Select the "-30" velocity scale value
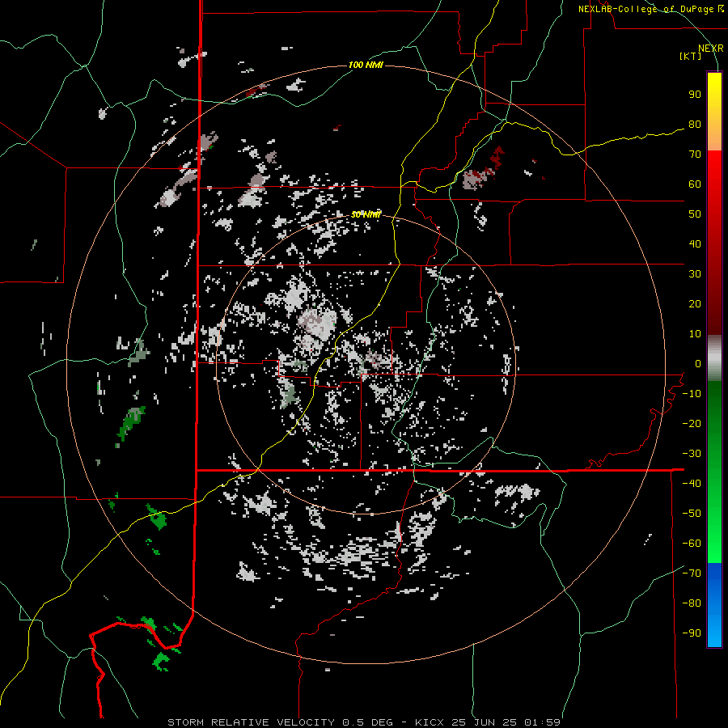This screenshot has height=728, width=728. [692, 454]
